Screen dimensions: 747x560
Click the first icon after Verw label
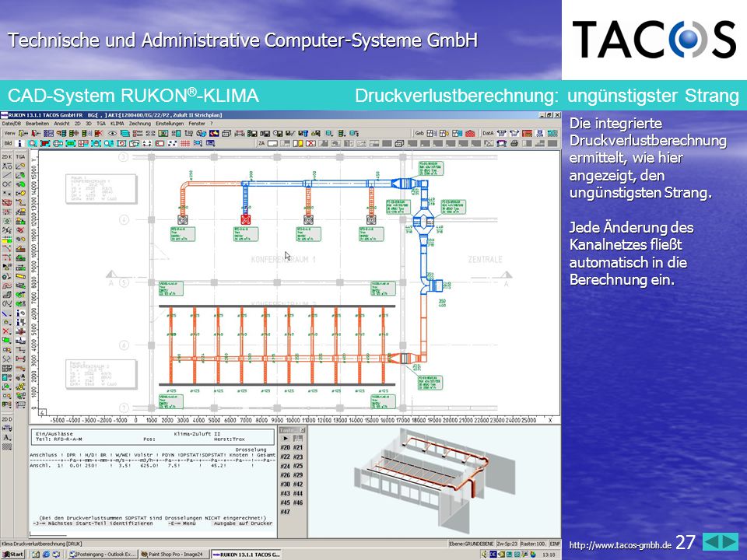coord(23,133)
